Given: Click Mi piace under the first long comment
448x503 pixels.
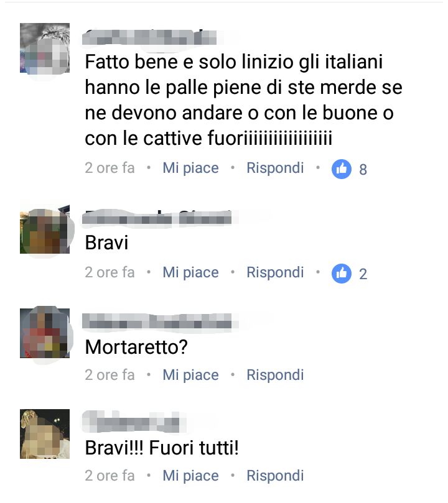Looking at the screenshot, I should click(x=190, y=168).
